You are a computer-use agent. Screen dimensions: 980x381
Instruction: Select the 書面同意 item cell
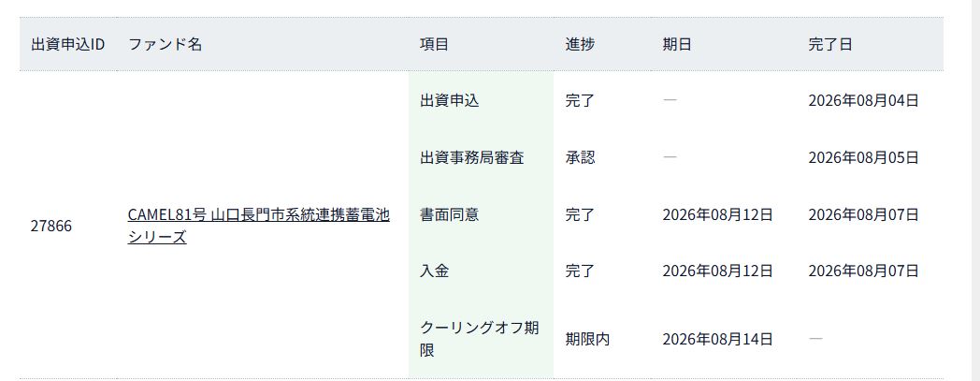click(482, 214)
